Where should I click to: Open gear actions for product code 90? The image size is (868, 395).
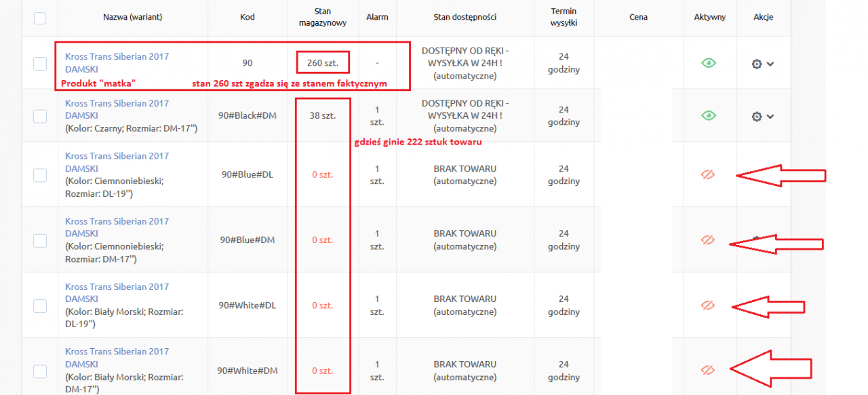click(x=757, y=64)
